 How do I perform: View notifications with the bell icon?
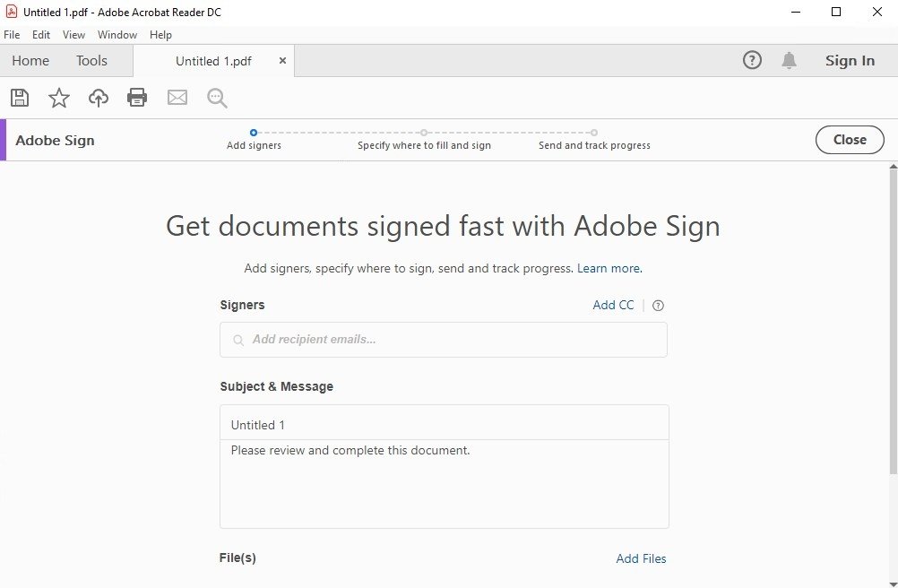pos(790,60)
